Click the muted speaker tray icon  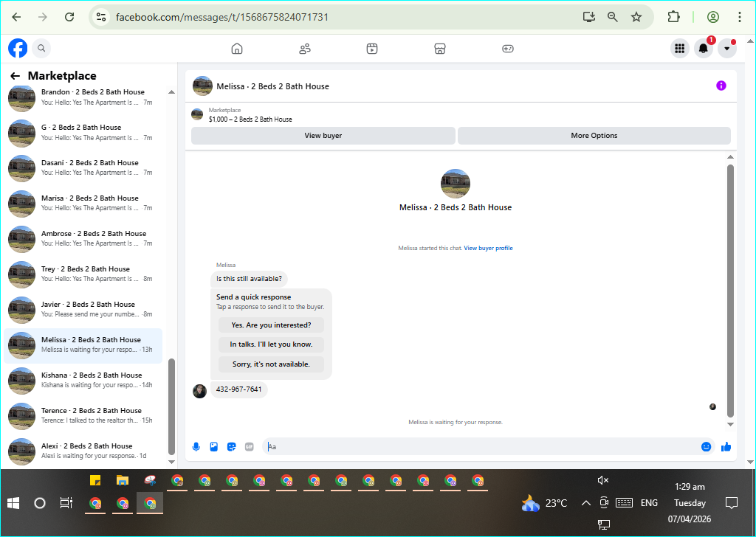coord(603,480)
